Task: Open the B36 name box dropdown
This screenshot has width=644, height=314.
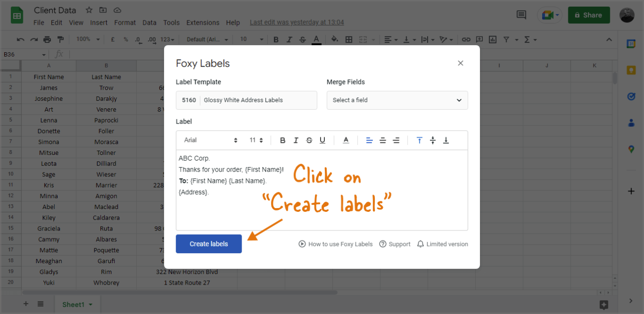Action: pyautogui.click(x=44, y=55)
